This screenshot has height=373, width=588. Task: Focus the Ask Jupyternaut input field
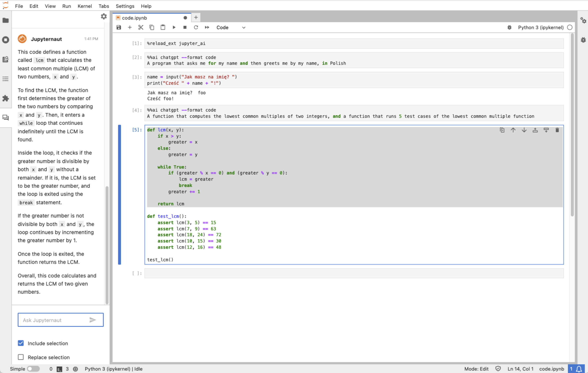[54, 320]
